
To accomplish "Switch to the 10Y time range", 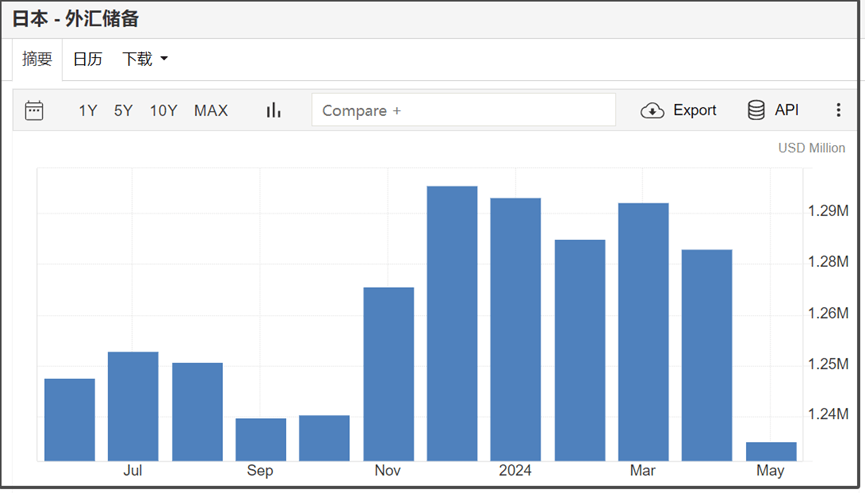I will (x=163, y=110).
